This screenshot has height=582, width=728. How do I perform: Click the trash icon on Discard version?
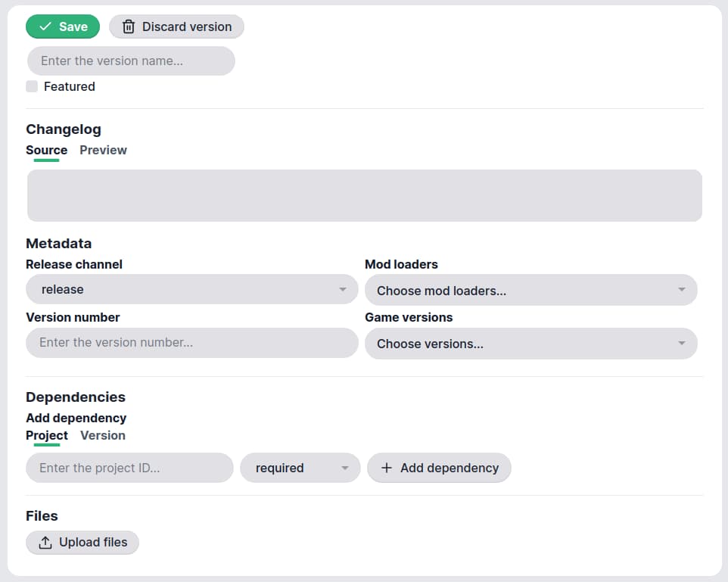tap(126, 26)
